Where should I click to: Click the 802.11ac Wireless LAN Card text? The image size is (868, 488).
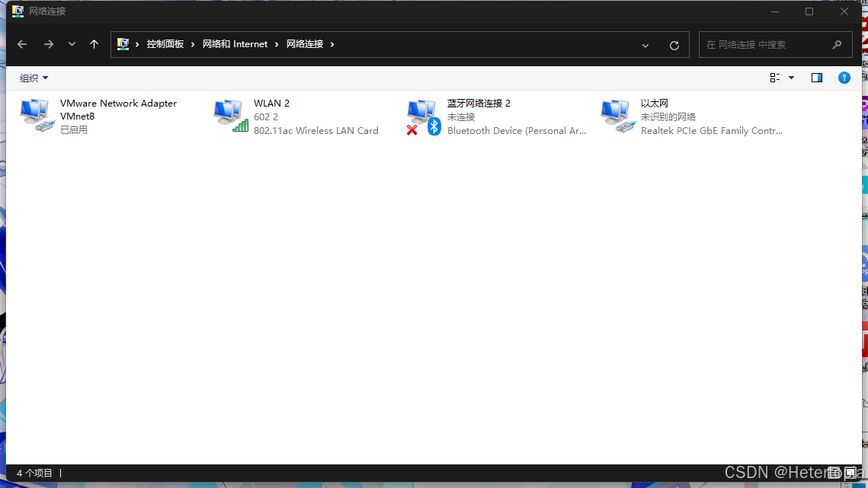coord(316,131)
